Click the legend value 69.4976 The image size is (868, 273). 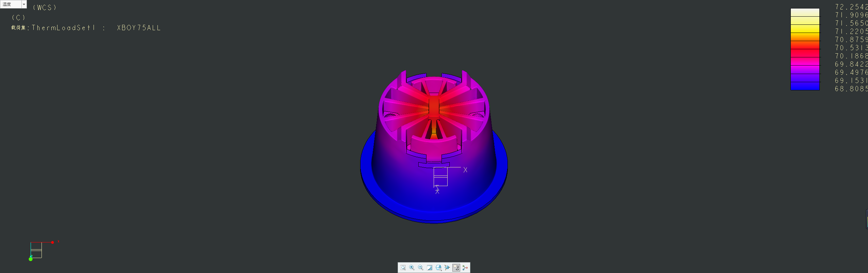pos(851,72)
